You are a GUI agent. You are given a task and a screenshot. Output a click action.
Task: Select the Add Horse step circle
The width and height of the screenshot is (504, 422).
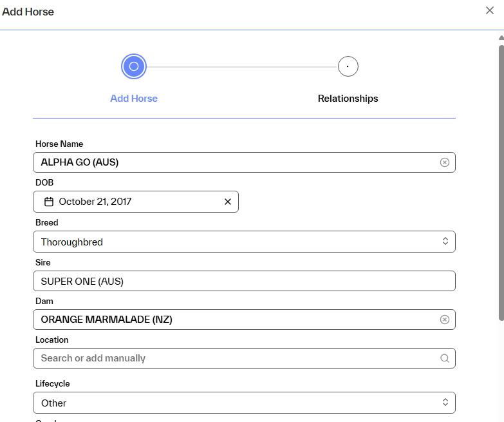pos(134,66)
